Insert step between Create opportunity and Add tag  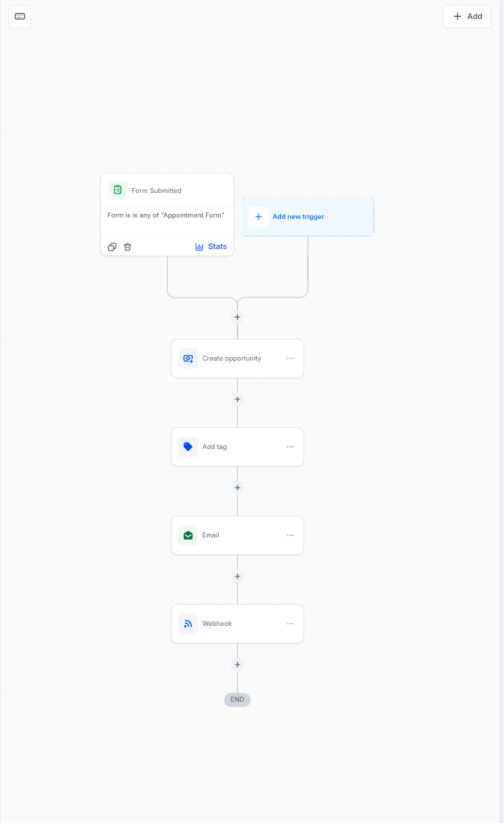point(238,399)
